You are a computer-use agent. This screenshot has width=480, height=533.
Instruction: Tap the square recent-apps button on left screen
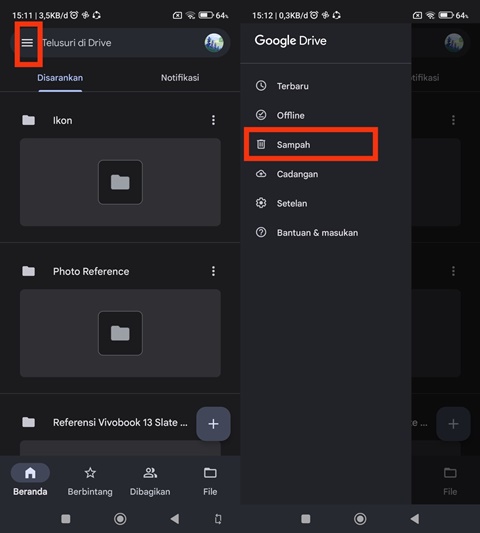[66, 519]
